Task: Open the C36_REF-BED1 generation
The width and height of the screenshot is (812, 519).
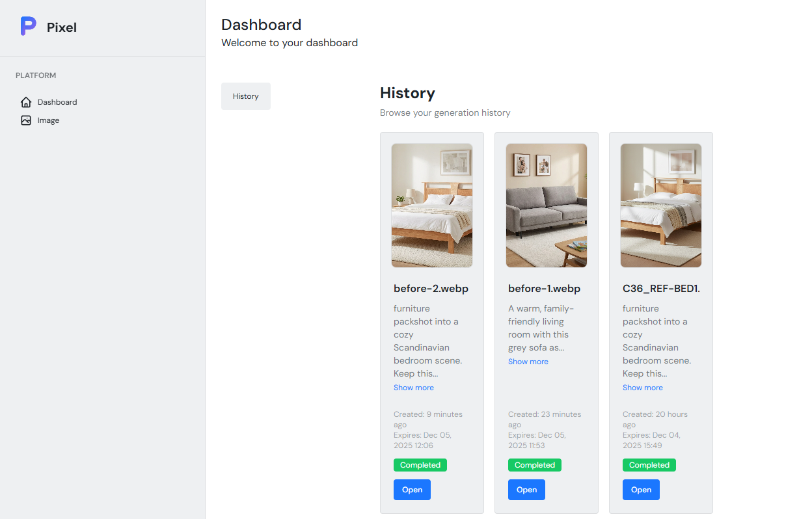Action: [641, 489]
